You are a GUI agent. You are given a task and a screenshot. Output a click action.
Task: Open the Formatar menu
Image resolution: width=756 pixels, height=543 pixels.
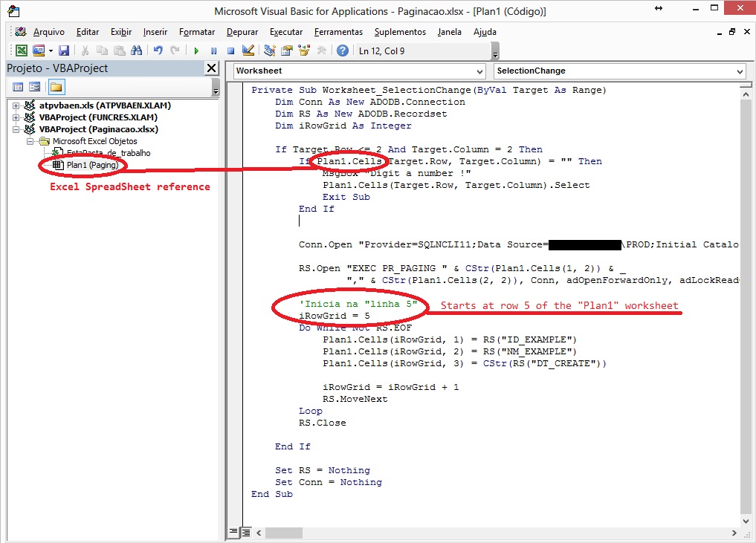pos(197,32)
